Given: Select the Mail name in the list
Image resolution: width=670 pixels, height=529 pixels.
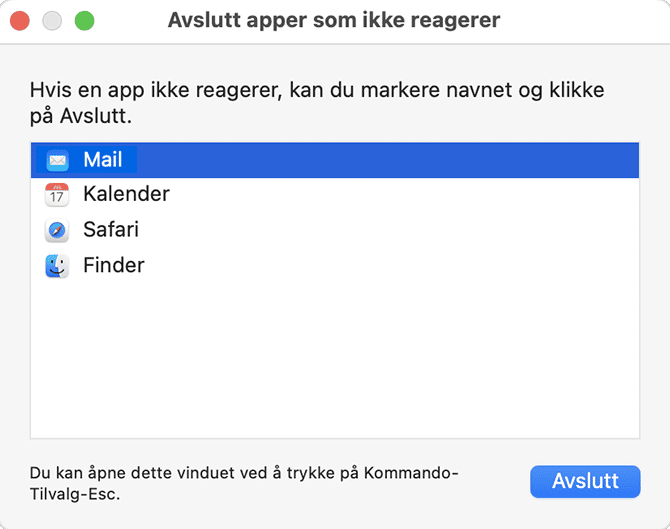Looking at the screenshot, I should 103,160.
